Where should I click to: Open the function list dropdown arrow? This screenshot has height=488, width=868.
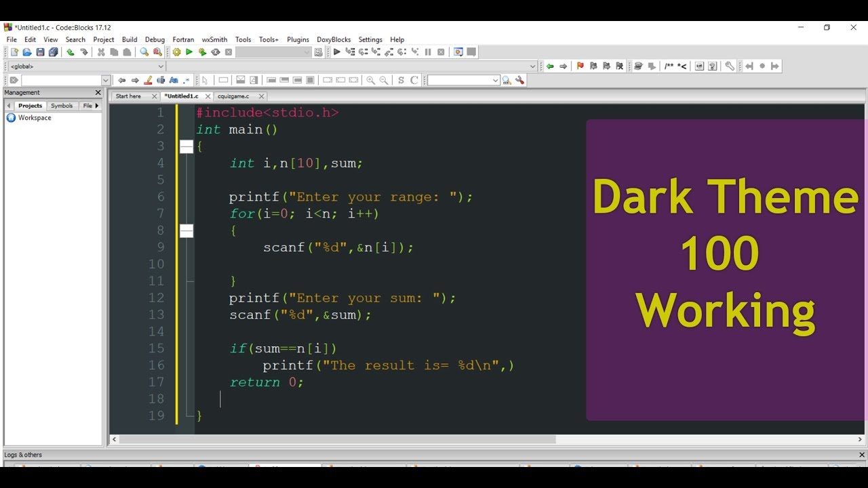point(532,66)
